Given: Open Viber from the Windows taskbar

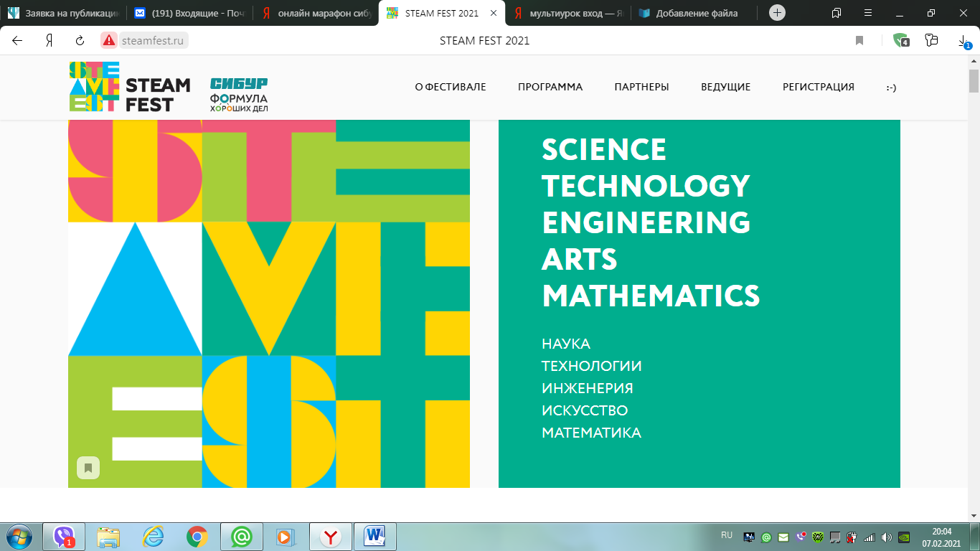Looking at the screenshot, I should click(64, 537).
